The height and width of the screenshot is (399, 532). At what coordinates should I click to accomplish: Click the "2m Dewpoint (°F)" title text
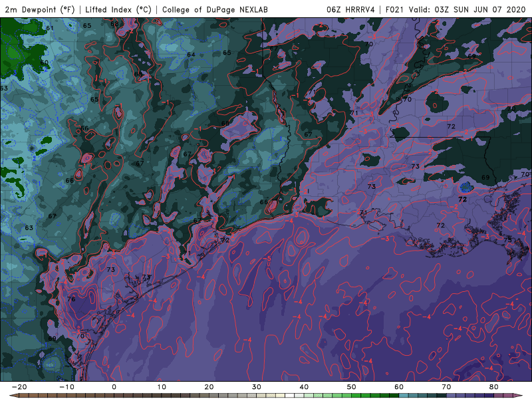coord(40,9)
